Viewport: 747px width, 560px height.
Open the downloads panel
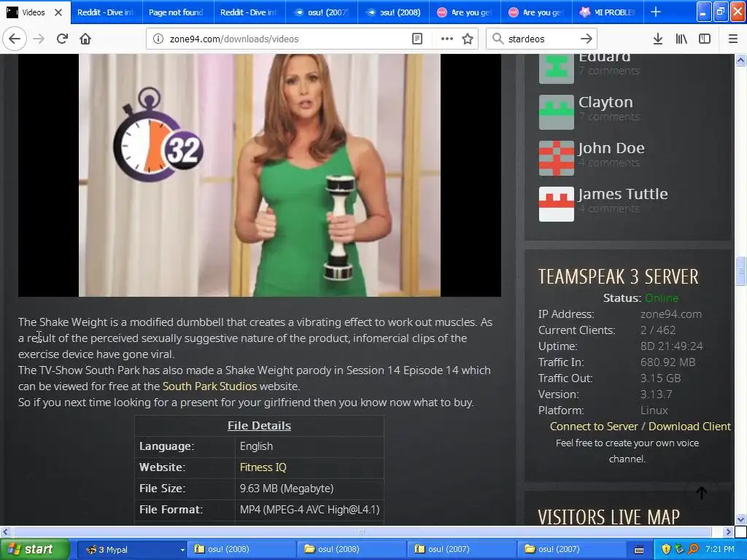658,39
